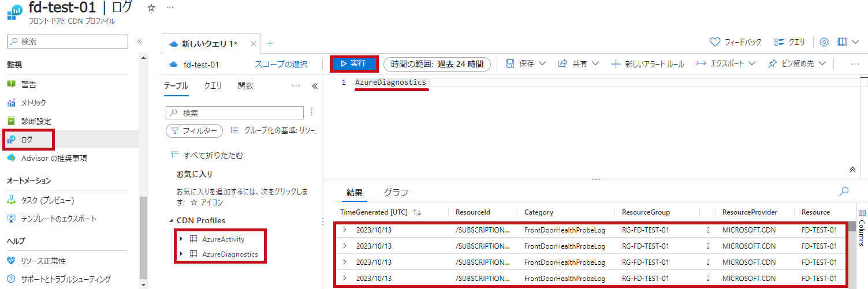Collapse the tables pane with double chevron

(x=315, y=86)
